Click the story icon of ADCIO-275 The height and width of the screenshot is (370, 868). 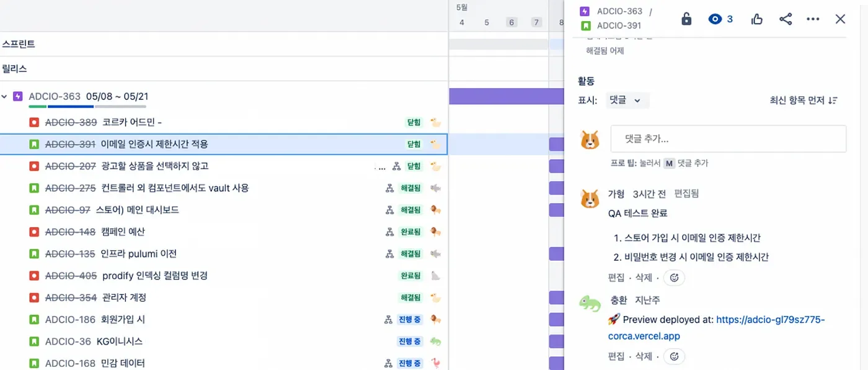pos(34,188)
